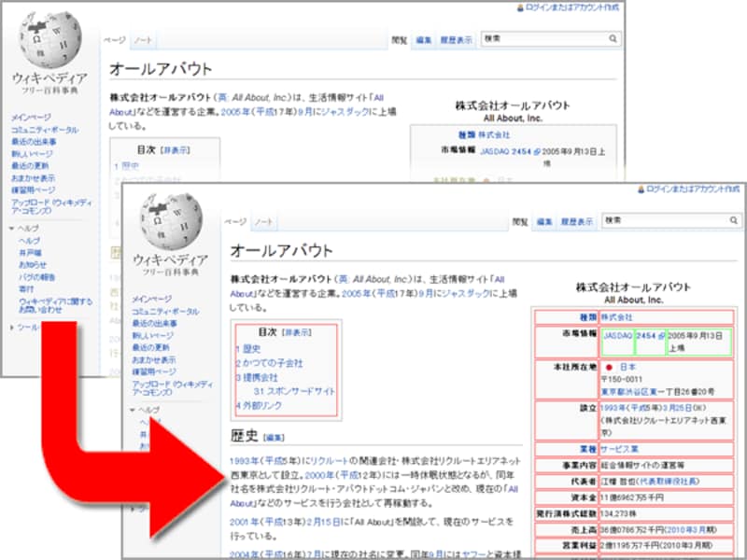Image resolution: width=747 pixels, height=560 pixels.
Task: Switch to the ノート tab
Action: [x=263, y=222]
